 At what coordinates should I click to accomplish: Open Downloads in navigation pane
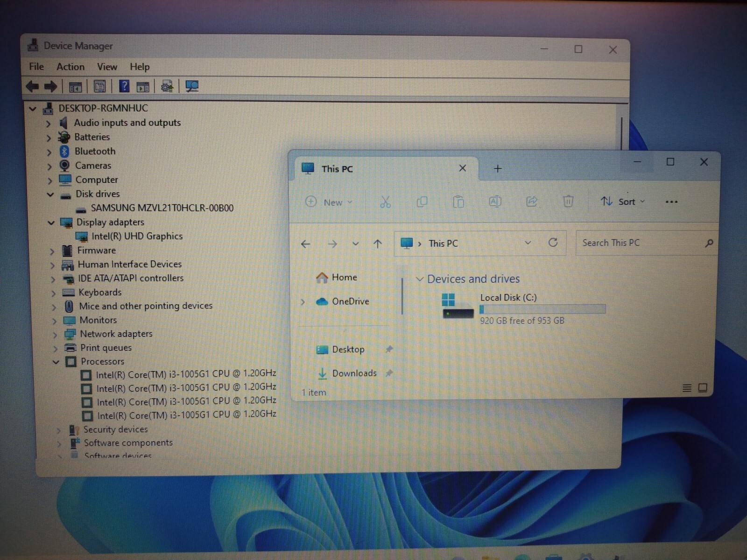point(347,373)
